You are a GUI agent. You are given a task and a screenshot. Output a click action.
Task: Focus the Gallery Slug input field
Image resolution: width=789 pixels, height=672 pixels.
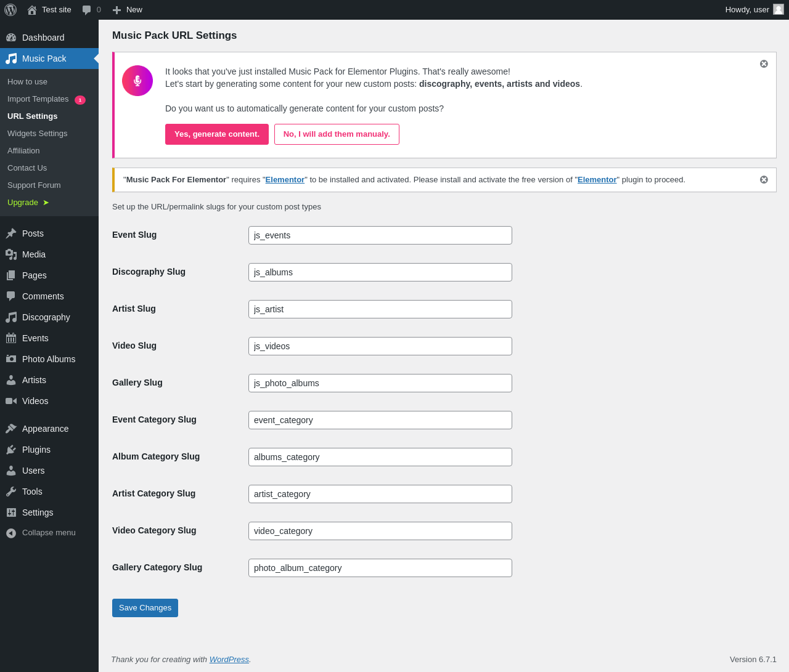(x=380, y=383)
